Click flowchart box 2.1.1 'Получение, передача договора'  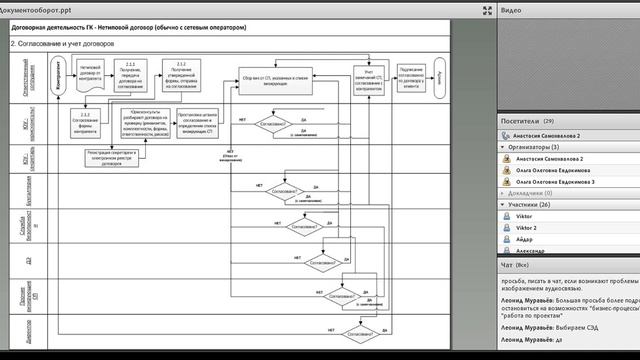[130, 76]
